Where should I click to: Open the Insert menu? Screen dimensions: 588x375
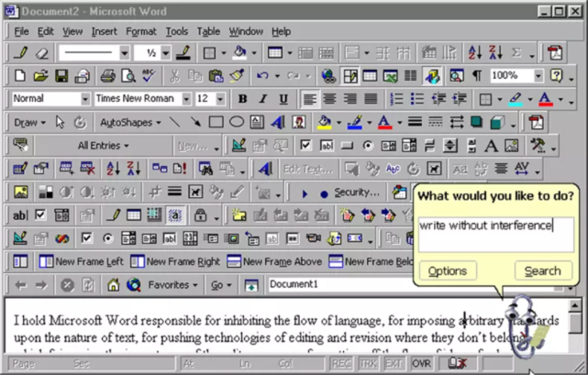coord(105,31)
